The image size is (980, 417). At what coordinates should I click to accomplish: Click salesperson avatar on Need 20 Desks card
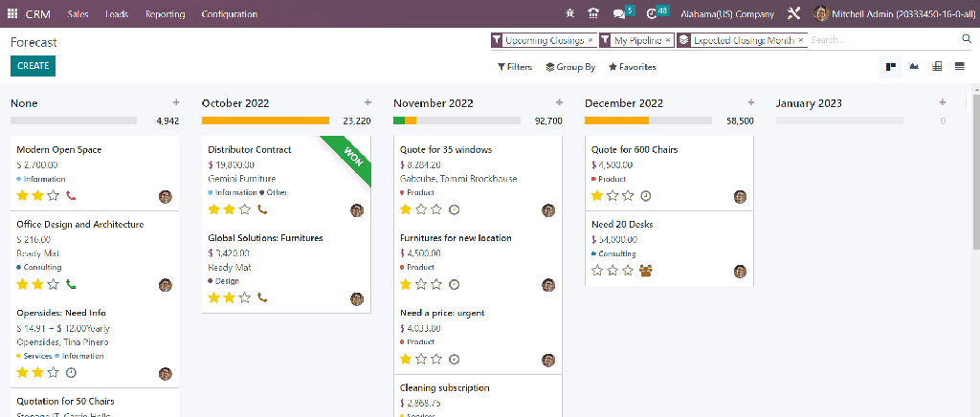click(740, 272)
